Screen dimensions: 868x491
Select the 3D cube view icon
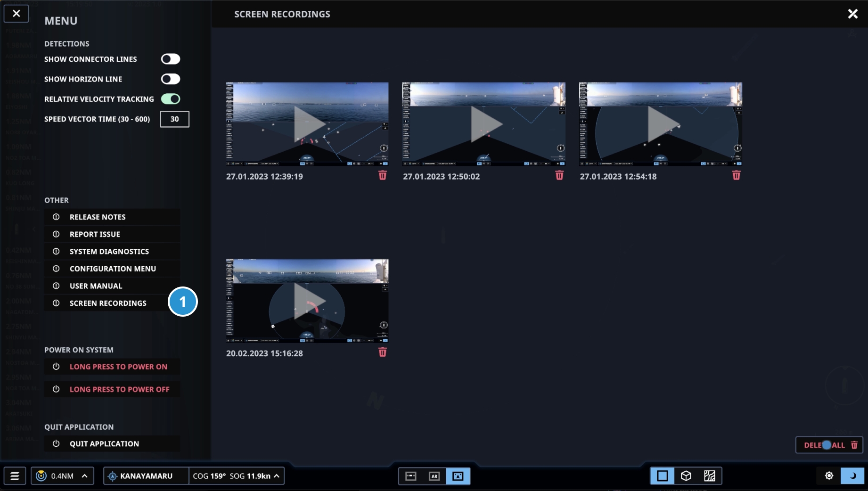(686, 476)
